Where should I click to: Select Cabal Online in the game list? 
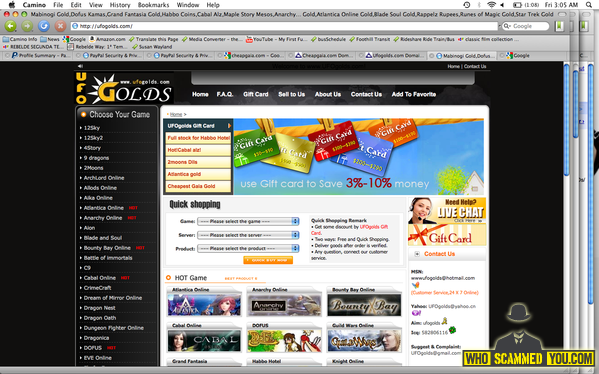click(x=100, y=278)
